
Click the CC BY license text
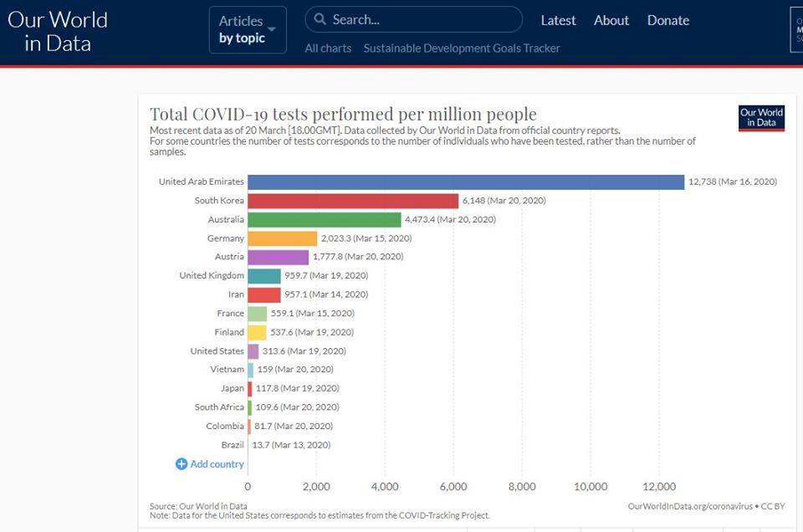pyautogui.click(x=773, y=506)
